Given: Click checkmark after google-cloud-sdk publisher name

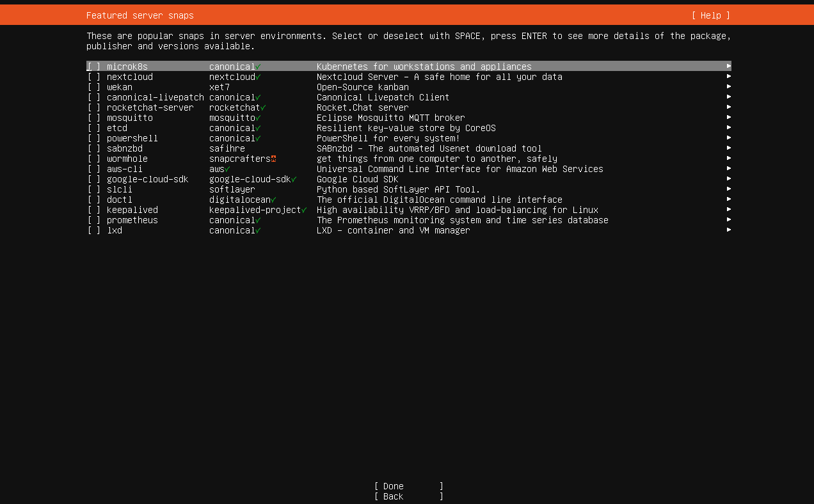Looking at the screenshot, I should (294, 179).
